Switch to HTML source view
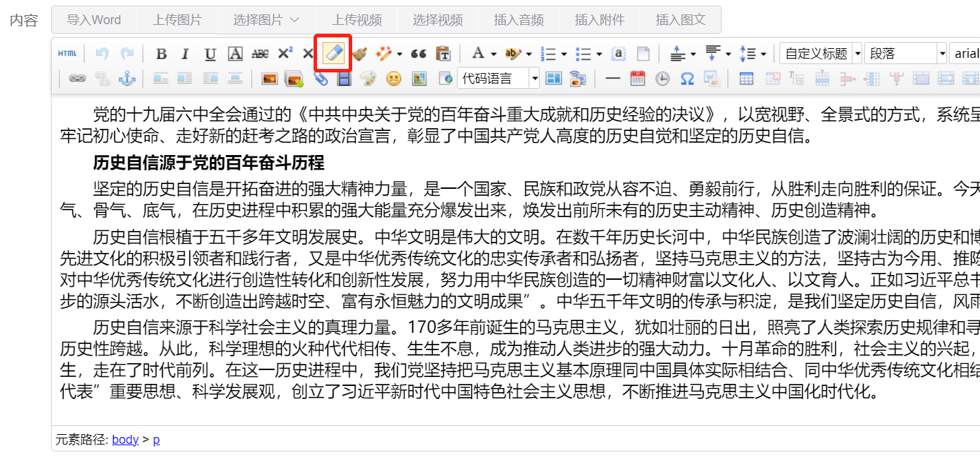Image resolution: width=980 pixels, height=459 pixels. [67, 53]
